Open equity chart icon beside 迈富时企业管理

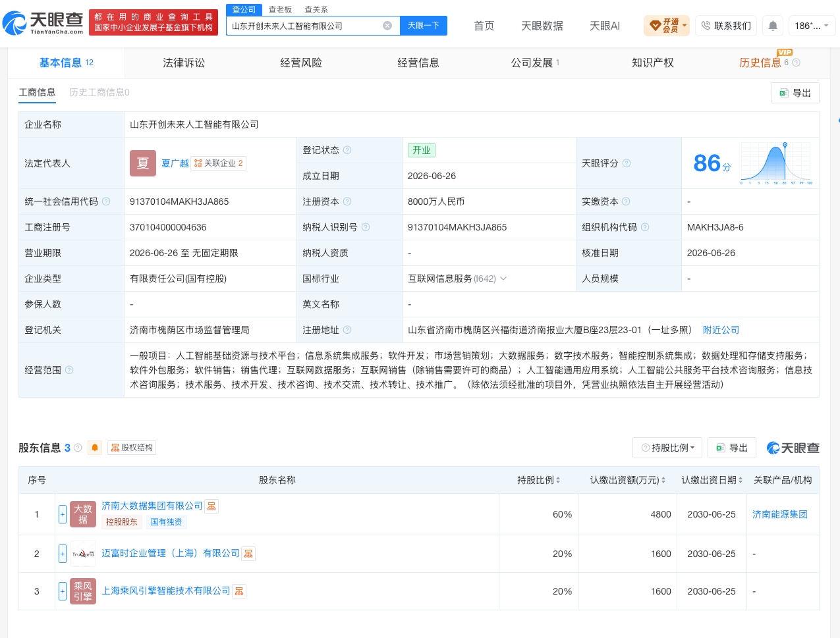248,554
